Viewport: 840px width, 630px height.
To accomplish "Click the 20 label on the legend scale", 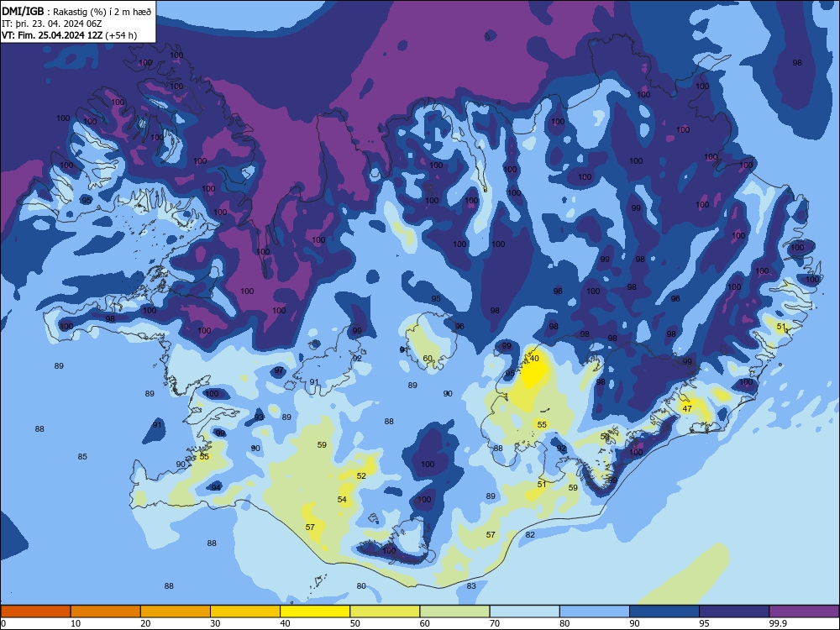I will point(145,623).
